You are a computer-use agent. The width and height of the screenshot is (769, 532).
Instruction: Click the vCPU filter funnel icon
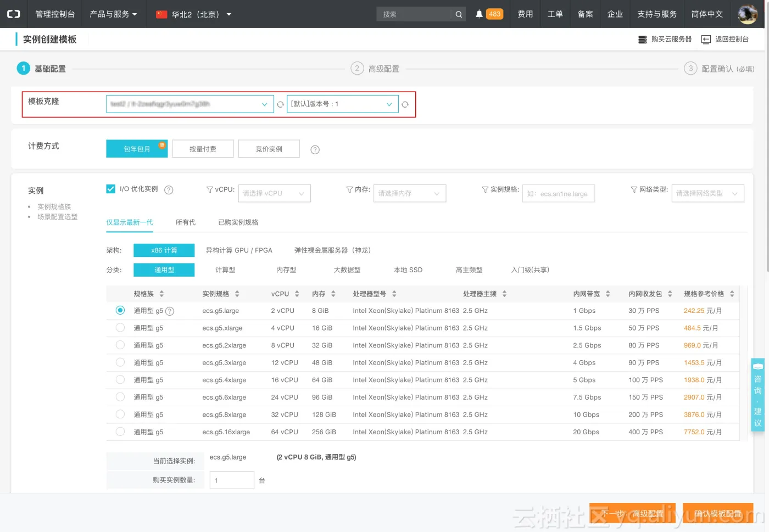click(x=209, y=189)
